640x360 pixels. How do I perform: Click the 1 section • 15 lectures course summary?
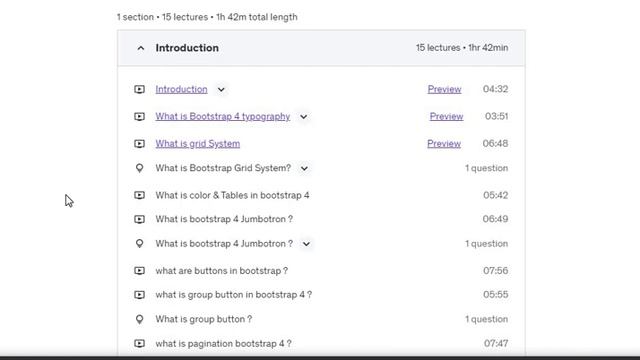tap(207, 17)
